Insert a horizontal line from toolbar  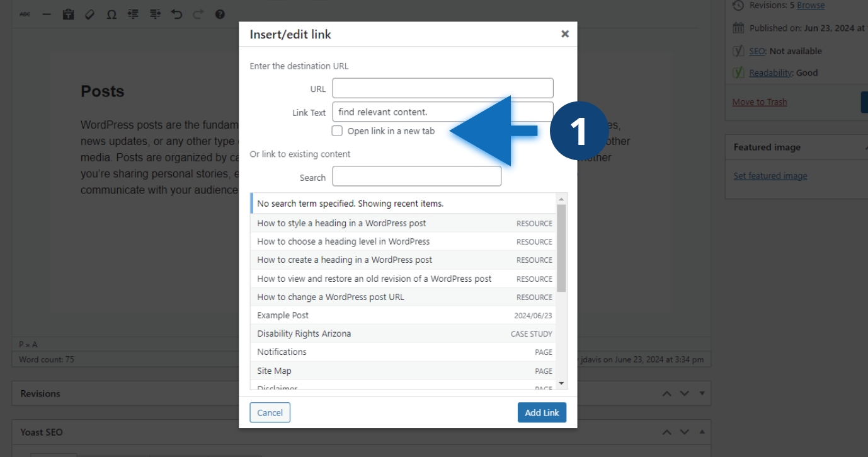coord(47,14)
